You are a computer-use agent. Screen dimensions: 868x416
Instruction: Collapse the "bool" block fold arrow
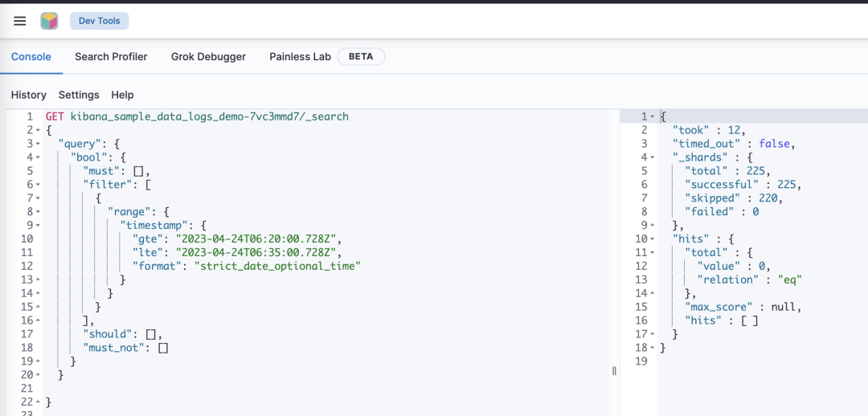pyautogui.click(x=38, y=157)
